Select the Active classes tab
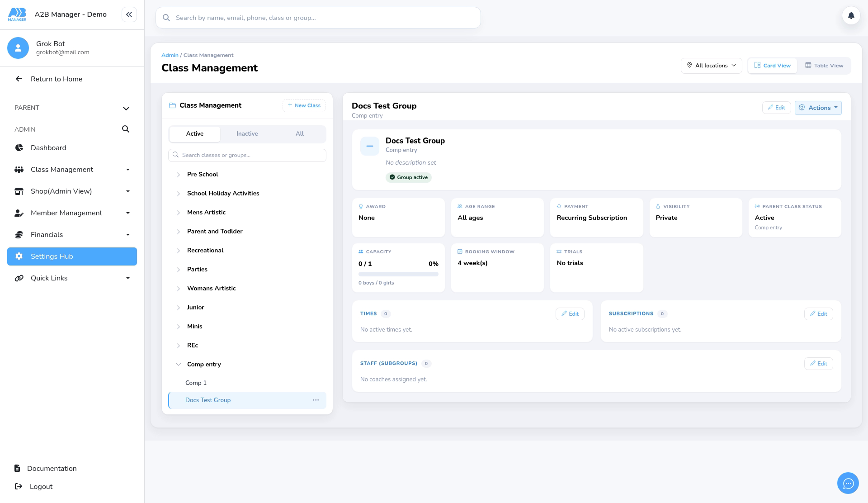The width and height of the screenshot is (868, 503). tap(195, 134)
